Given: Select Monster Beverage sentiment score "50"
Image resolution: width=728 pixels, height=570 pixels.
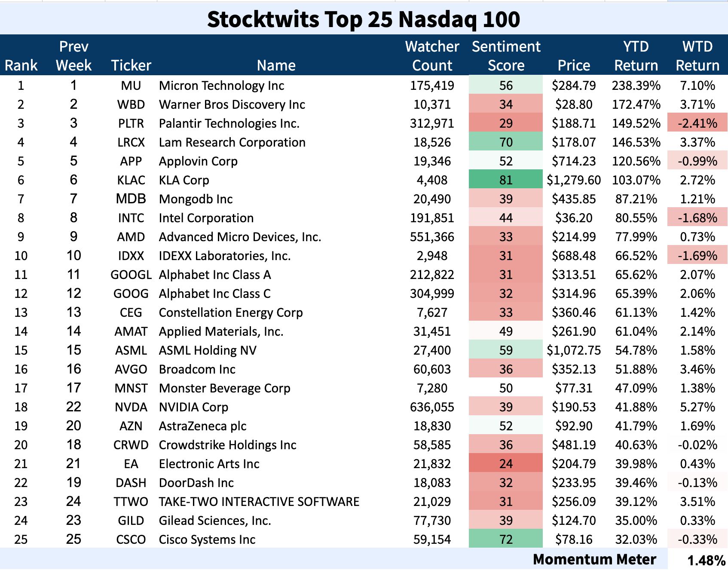Looking at the screenshot, I should click(x=506, y=388).
